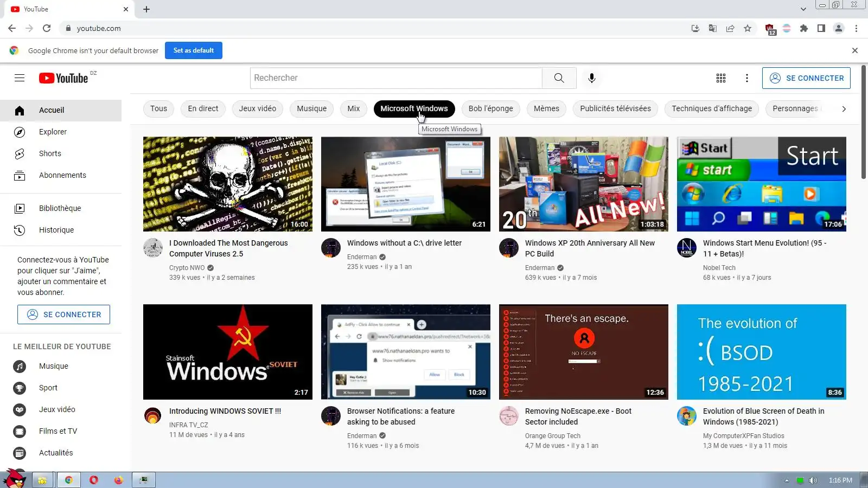Go back with the browser back arrow
The image size is (868, 488).
pos(12,28)
